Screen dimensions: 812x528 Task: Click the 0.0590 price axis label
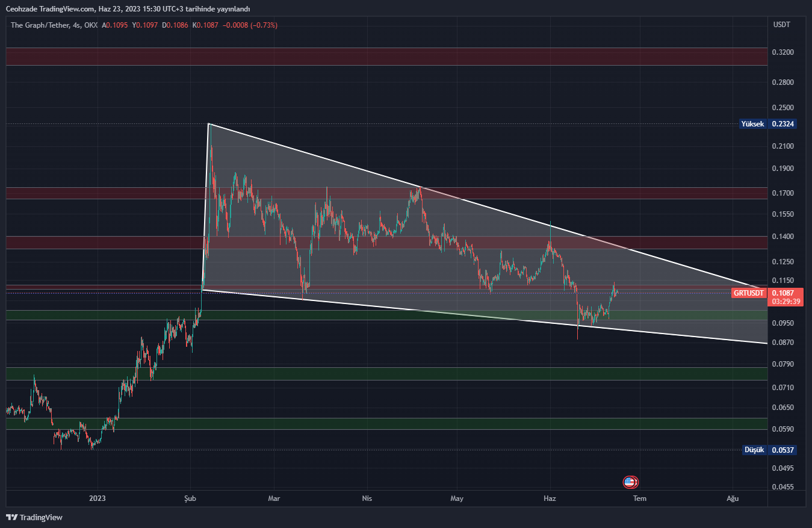coord(783,429)
